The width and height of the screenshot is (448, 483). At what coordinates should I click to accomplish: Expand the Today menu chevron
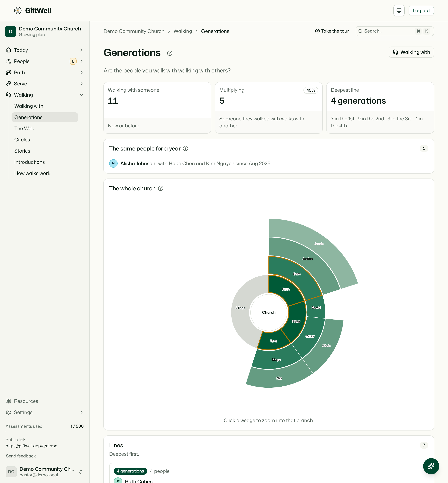(x=81, y=50)
